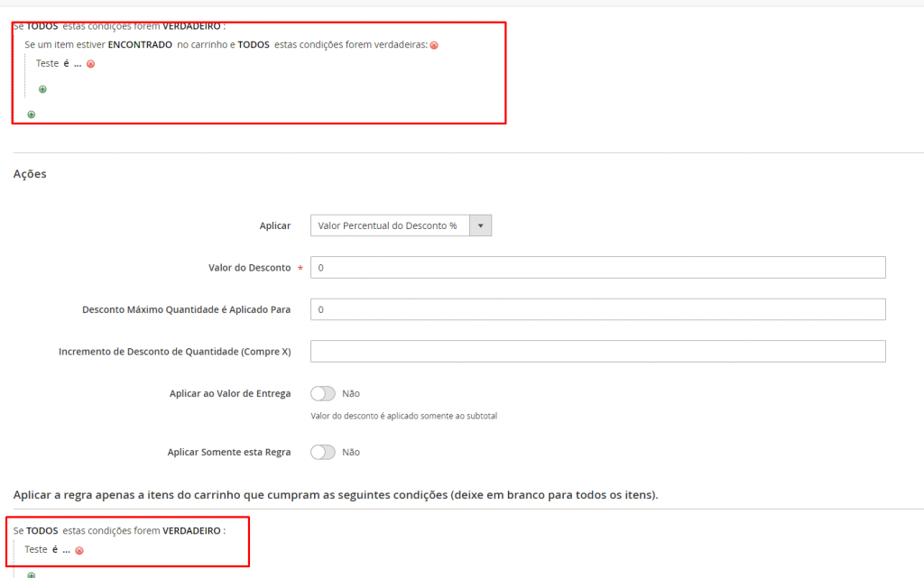Image resolution: width=924 pixels, height=578 pixels.
Task: Click the outermost green add icon in the upper conditions
Action: coord(32,115)
